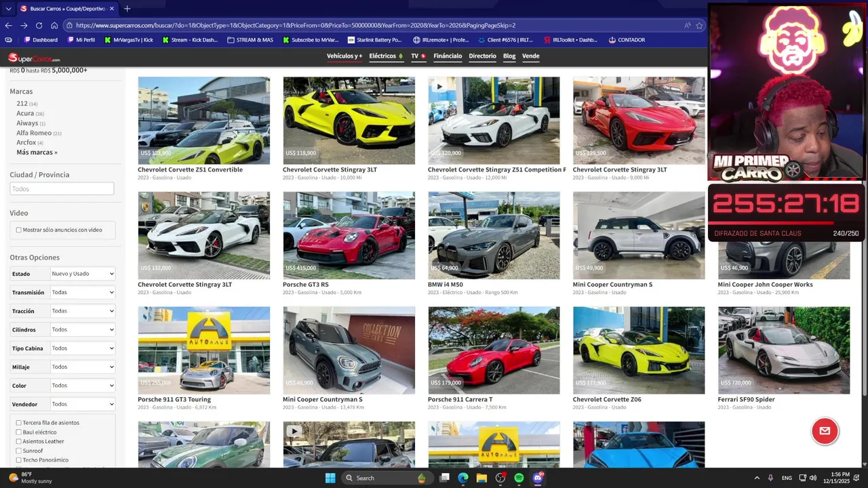Image resolution: width=868 pixels, height=488 pixels.
Task: Check Sunroof option
Action: click(18, 451)
